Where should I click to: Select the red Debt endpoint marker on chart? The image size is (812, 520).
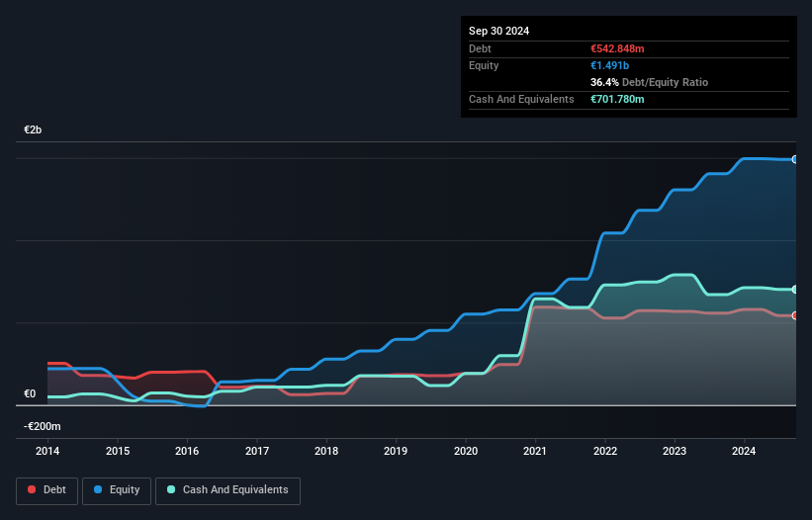point(794,315)
